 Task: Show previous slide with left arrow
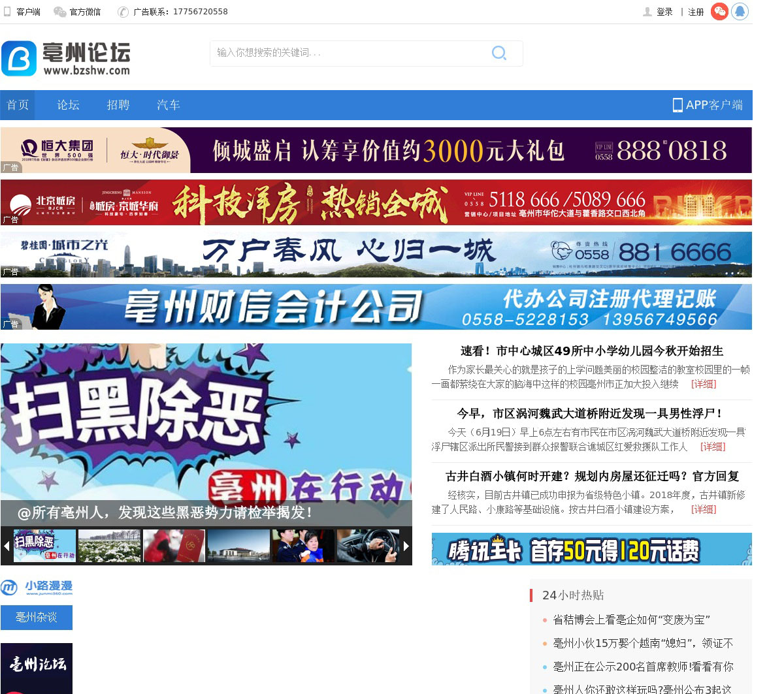click(7, 546)
